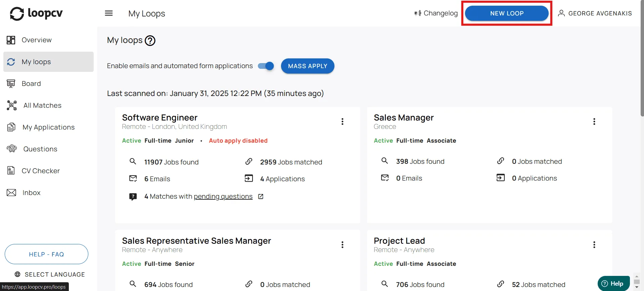This screenshot has height=291, width=644.
Task: Open the Software Engineer loop title
Action: pos(160,117)
